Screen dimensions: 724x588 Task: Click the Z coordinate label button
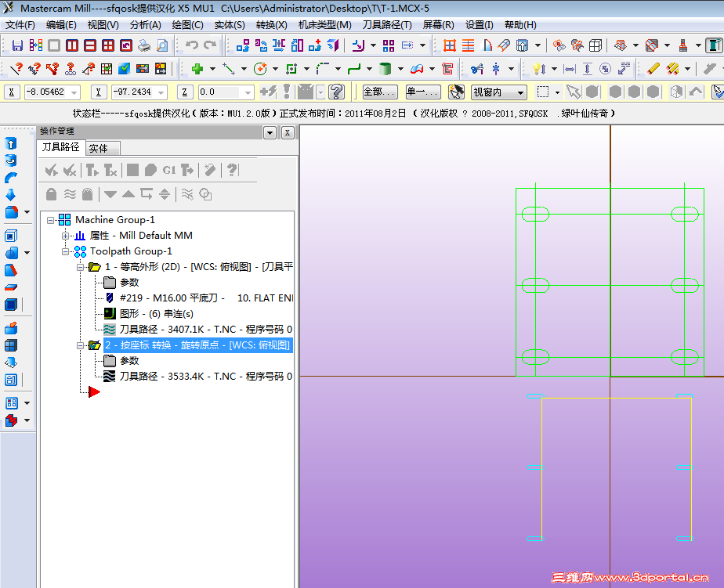tap(185, 92)
